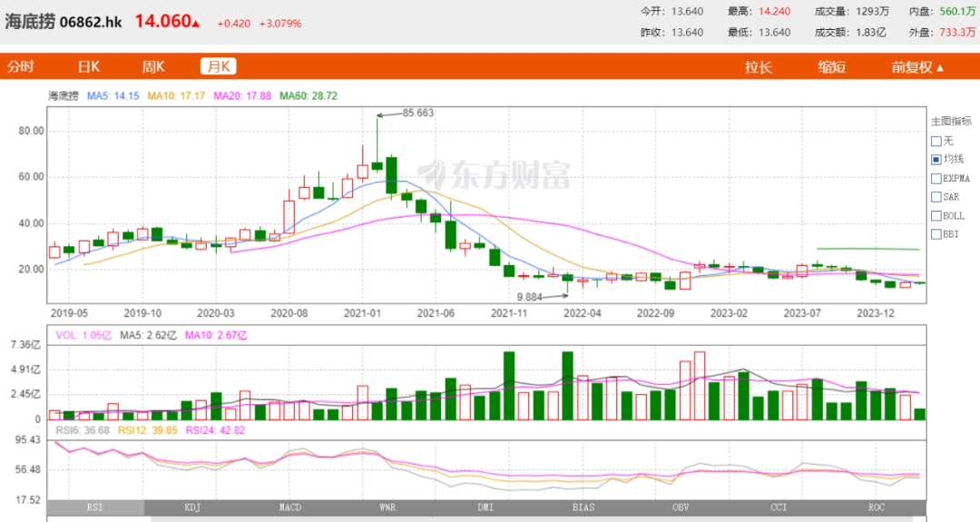Open the 前复权 adjustment dropdown
The height and width of the screenshot is (522, 980).
click(916, 67)
